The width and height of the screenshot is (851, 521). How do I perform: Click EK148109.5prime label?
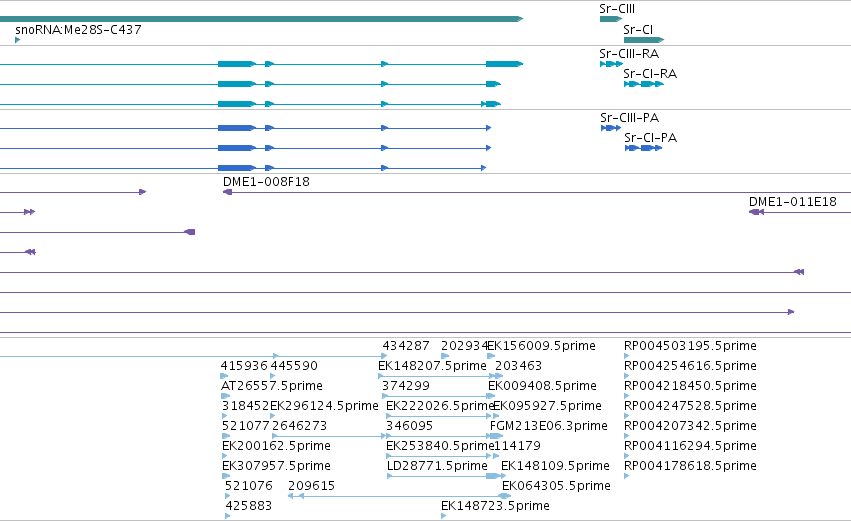pyautogui.click(x=555, y=466)
